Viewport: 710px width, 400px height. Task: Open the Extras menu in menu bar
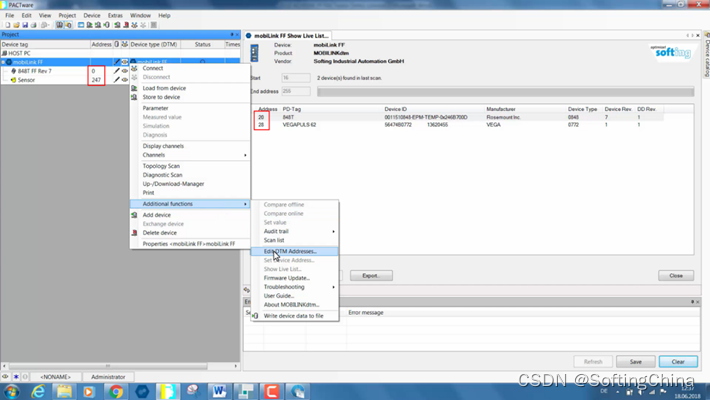click(x=115, y=15)
